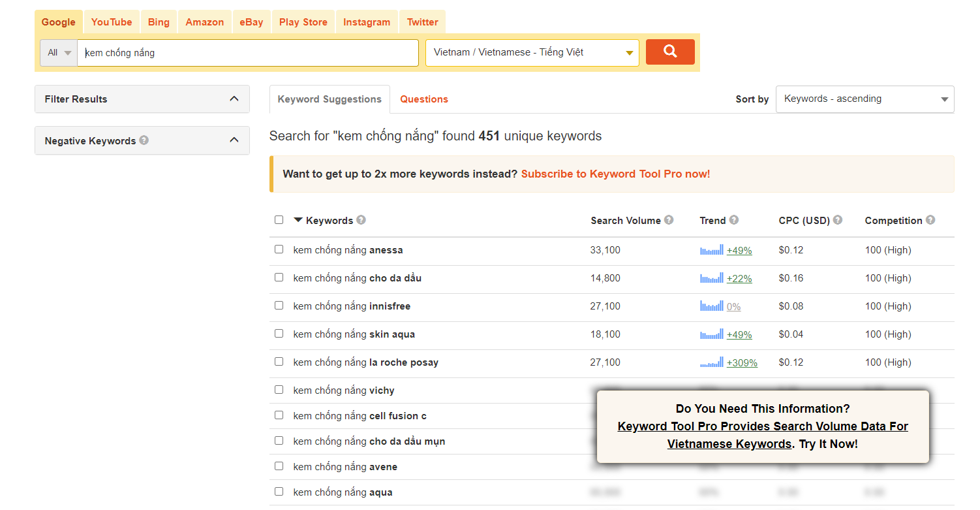Click Subscribe to Keyword Tool Pro now link
Screen dimensions: 980x510
tap(615, 174)
